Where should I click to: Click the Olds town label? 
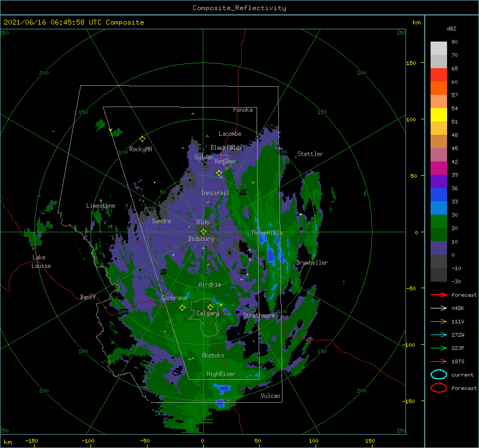[203, 222]
